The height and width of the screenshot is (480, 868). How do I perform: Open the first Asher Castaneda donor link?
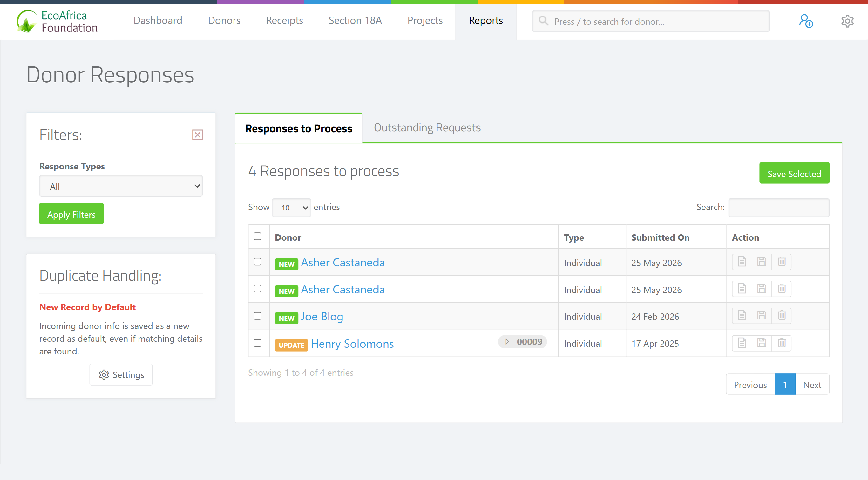coord(343,263)
